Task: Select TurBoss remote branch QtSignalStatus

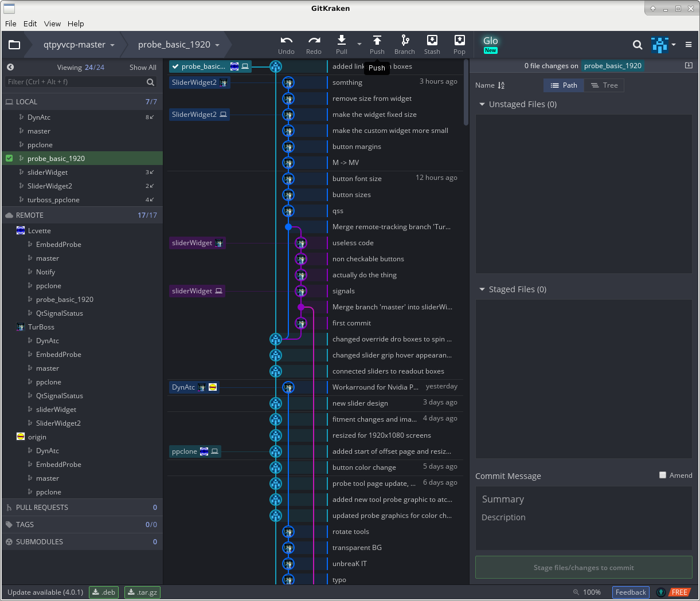Action: point(83,396)
